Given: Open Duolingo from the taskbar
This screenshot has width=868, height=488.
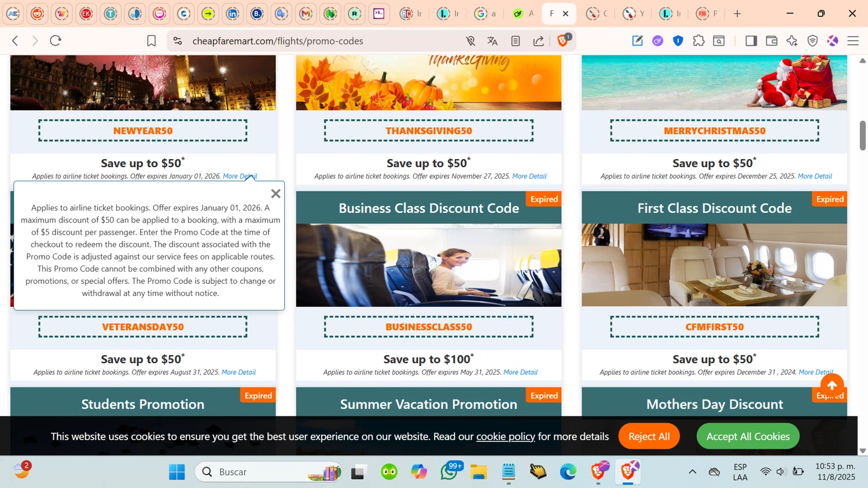Looking at the screenshot, I should 389,472.
